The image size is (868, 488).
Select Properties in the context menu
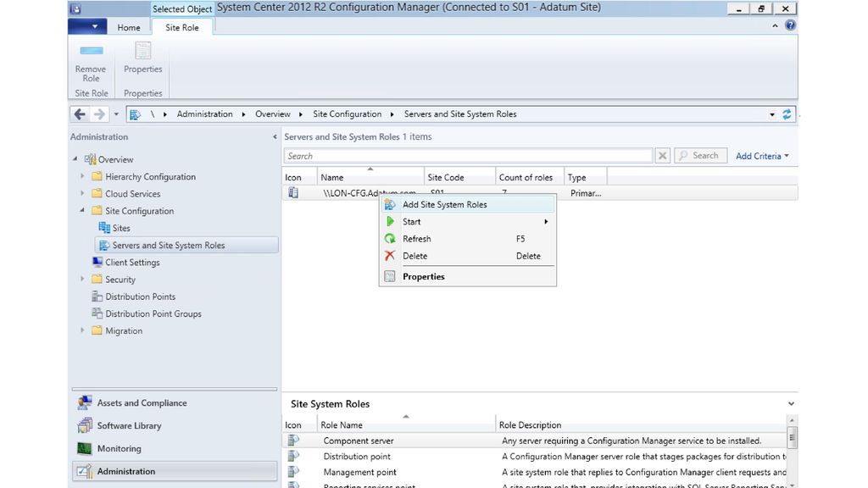[468, 276]
